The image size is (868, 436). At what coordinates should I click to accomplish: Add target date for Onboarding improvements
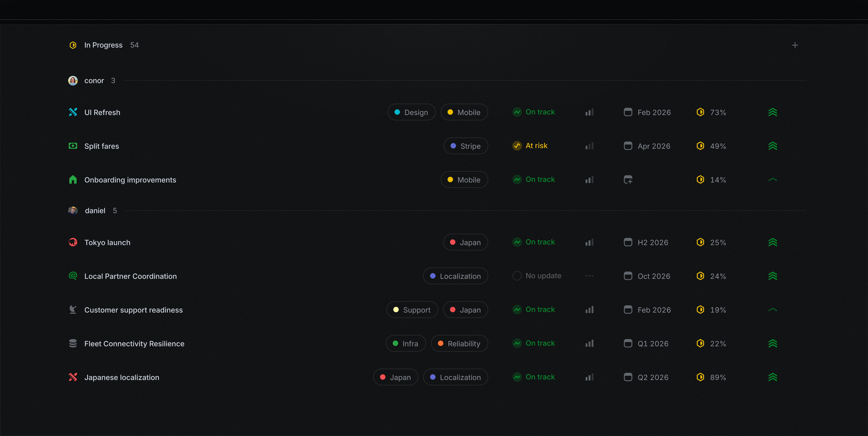(x=628, y=179)
